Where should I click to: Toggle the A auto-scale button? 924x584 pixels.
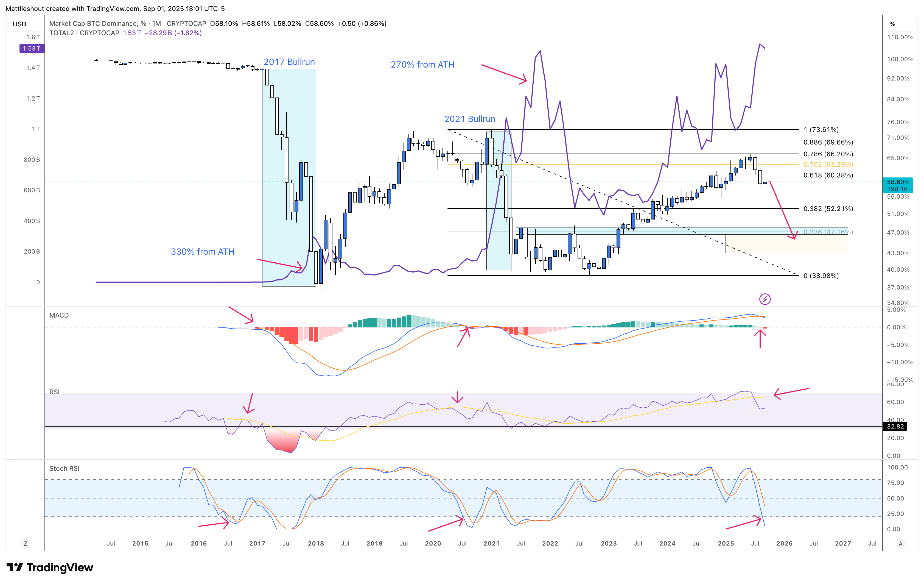tap(900, 543)
